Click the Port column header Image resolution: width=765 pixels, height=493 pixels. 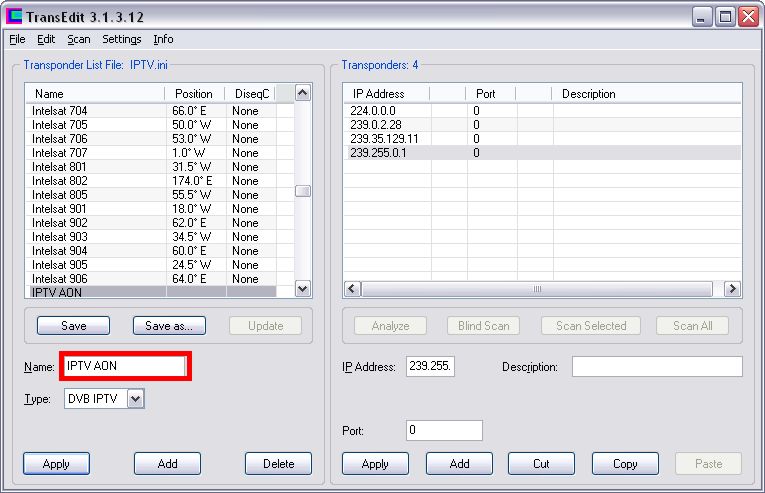click(x=490, y=94)
